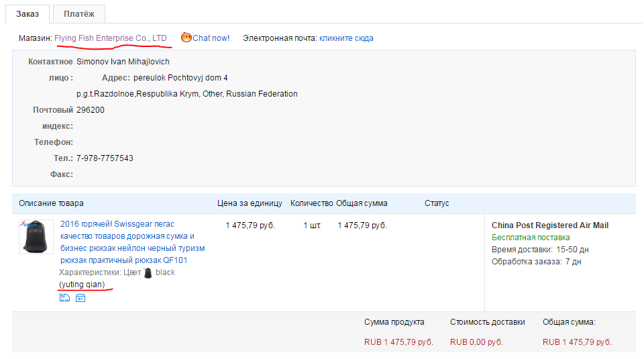Click the Бесплатная поставка label
644x359 pixels.
pyautogui.click(x=531, y=238)
